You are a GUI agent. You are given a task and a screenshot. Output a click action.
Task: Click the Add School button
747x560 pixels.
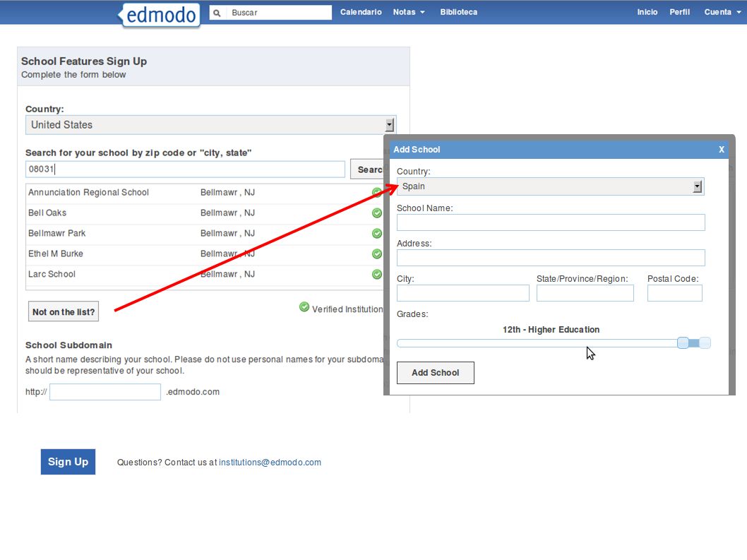(436, 373)
